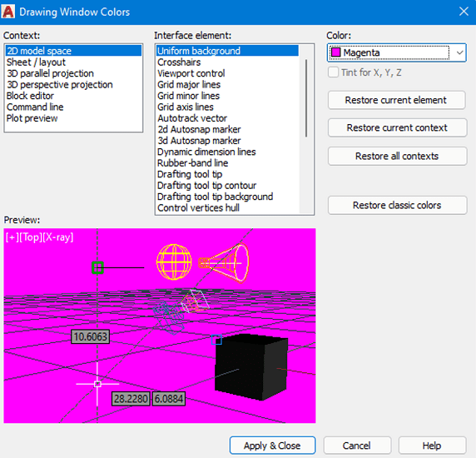The height and width of the screenshot is (458, 476).
Task: Click the Interface element list scrollbar
Action: (306, 98)
